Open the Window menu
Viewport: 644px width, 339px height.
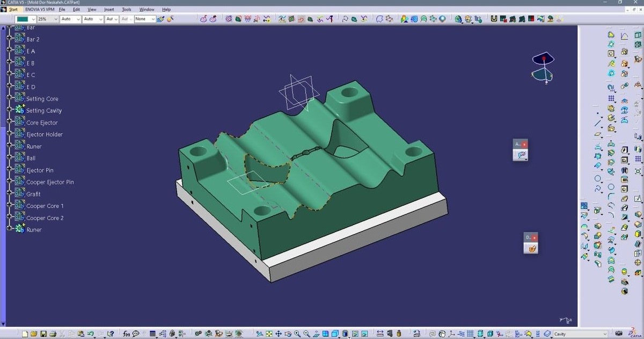click(147, 10)
